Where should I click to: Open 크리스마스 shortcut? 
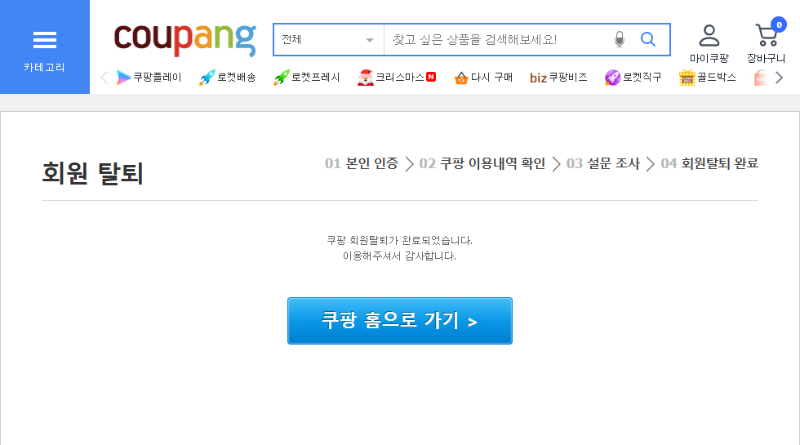pos(396,78)
